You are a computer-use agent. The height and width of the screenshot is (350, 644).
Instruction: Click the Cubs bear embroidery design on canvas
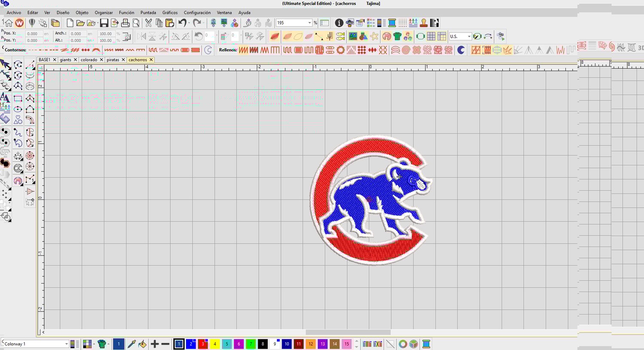pyautogui.click(x=371, y=200)
